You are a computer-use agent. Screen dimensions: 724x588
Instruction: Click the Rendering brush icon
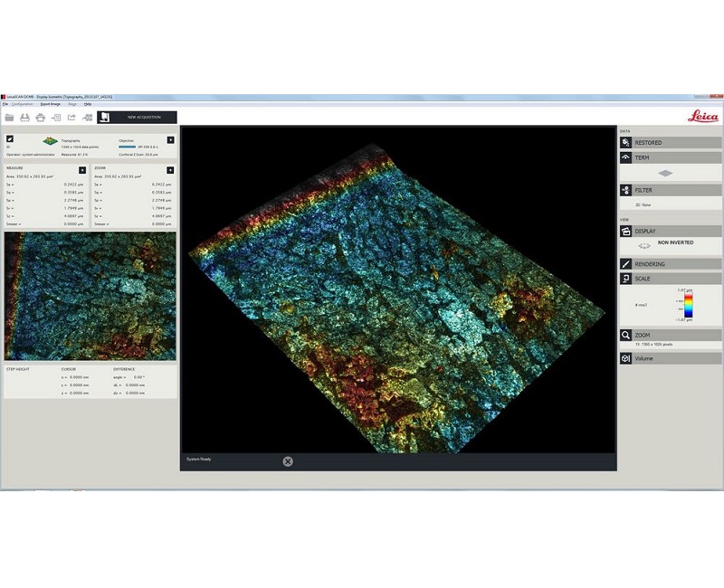coord(625,264)
